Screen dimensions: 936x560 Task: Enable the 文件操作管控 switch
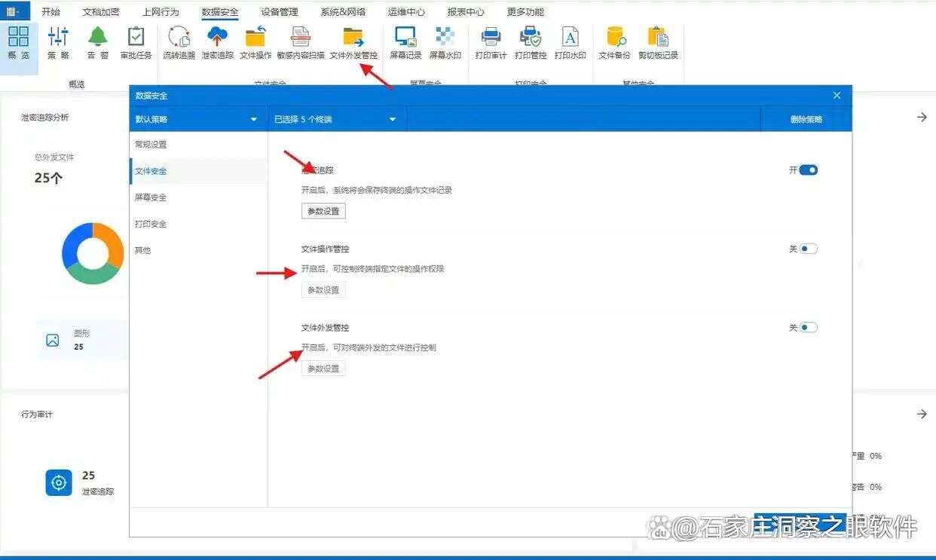[809, 248]
